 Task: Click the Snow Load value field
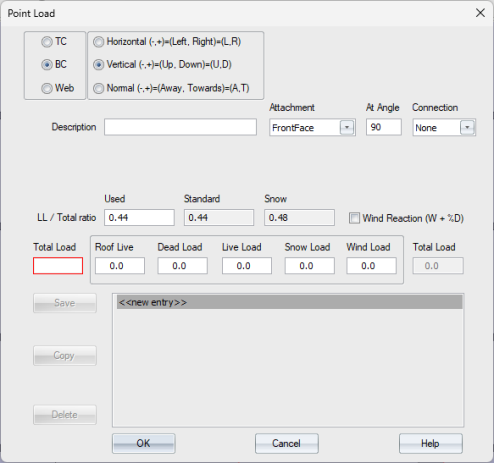point(310,266)
